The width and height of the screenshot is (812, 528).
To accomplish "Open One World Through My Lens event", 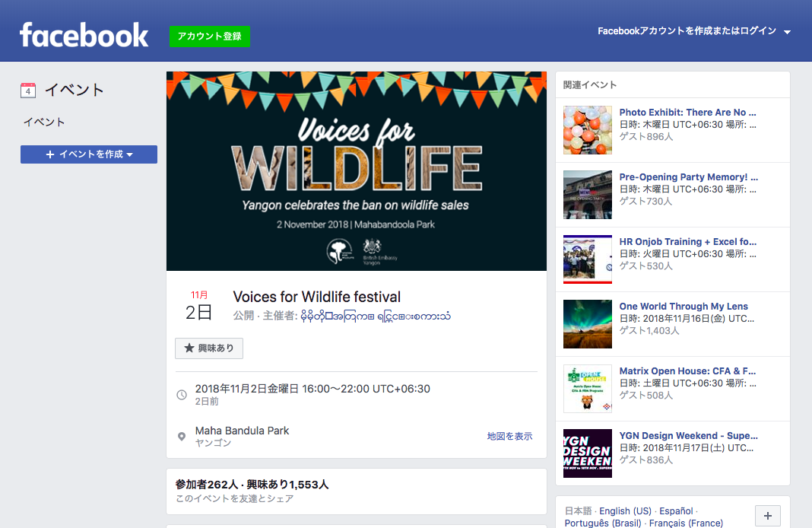I will pos(684,307).
